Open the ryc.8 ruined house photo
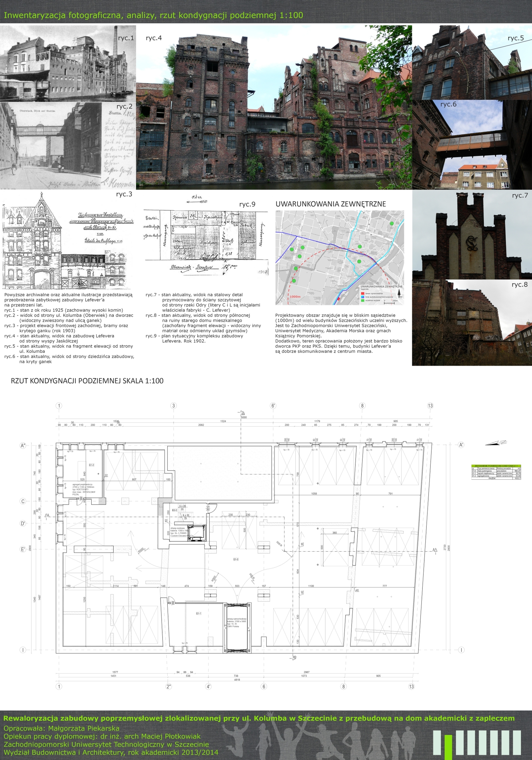The width and height of the screenshot is (532, 760). 472,323
